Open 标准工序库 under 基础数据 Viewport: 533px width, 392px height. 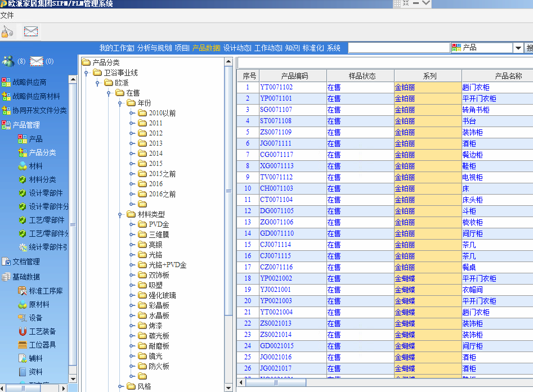tap(46, 291)
